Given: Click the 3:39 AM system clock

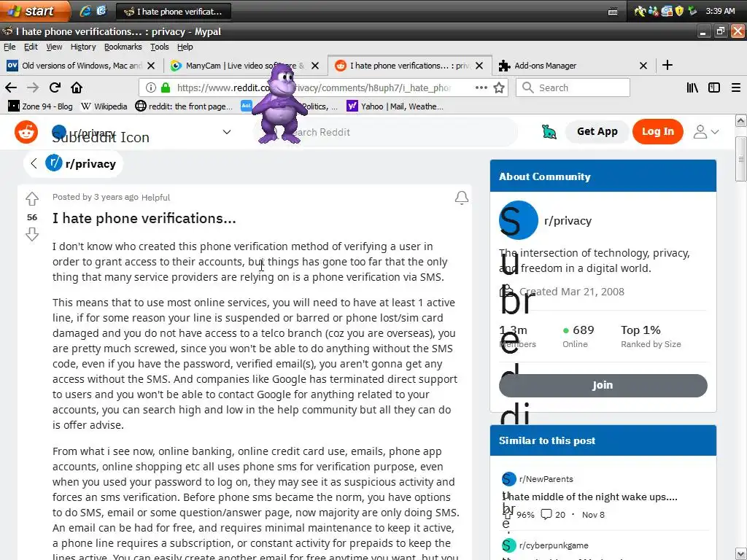Looking at the screenshot, I should (x=720, y=11).
